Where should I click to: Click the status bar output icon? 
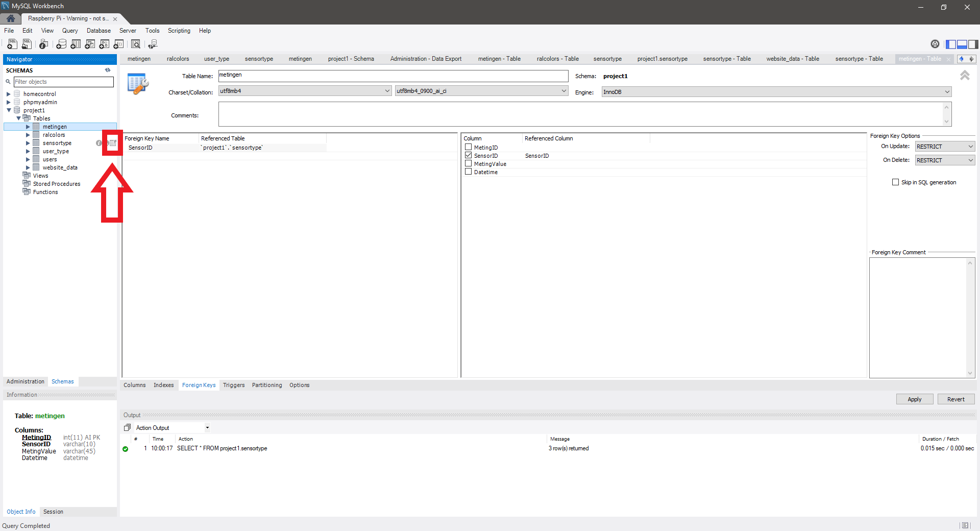tap(965, 525)
